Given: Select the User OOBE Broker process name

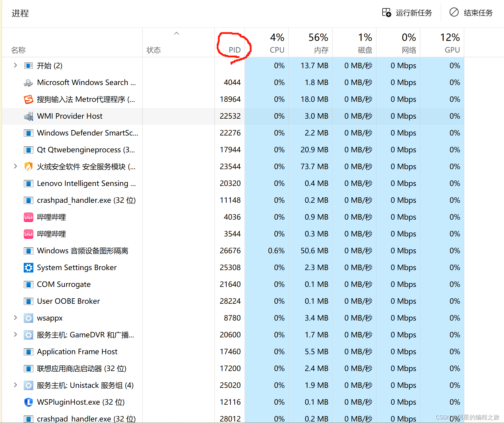Looking at the screenshot, I should (x=68, y=301).
